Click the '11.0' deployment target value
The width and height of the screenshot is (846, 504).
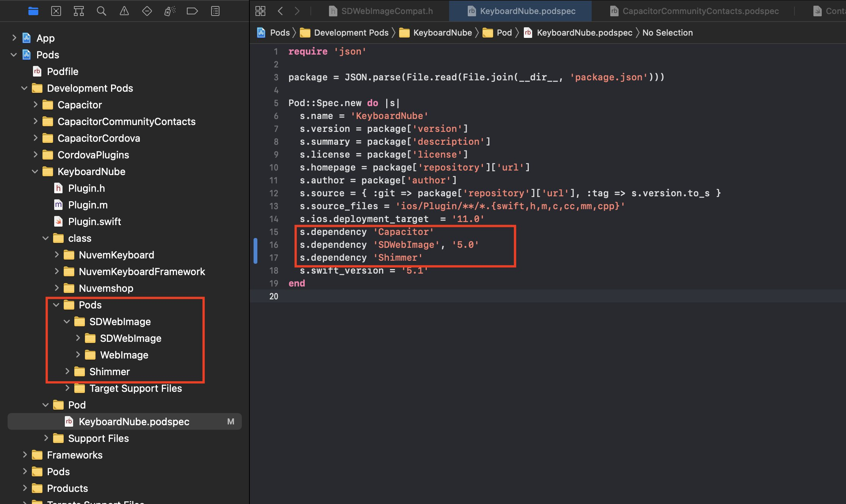coord(468,219)
